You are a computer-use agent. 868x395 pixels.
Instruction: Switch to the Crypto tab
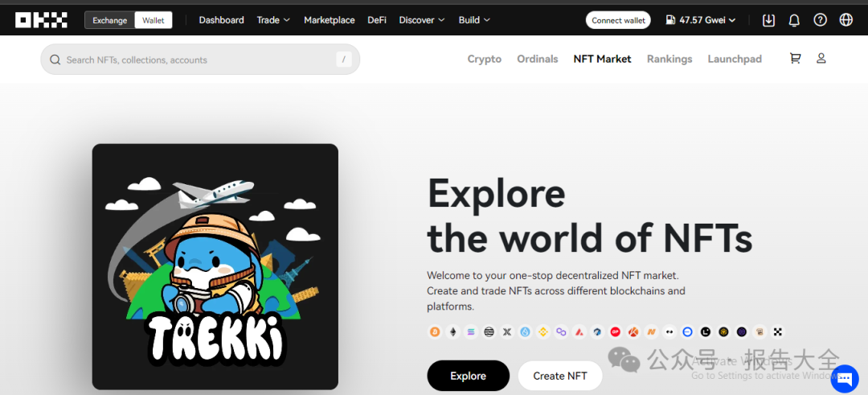pyautogui.click(x=485, y=59)
